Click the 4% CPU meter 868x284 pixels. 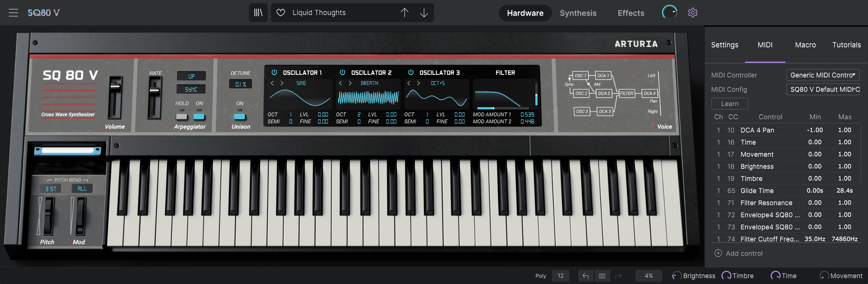[649, 276]
